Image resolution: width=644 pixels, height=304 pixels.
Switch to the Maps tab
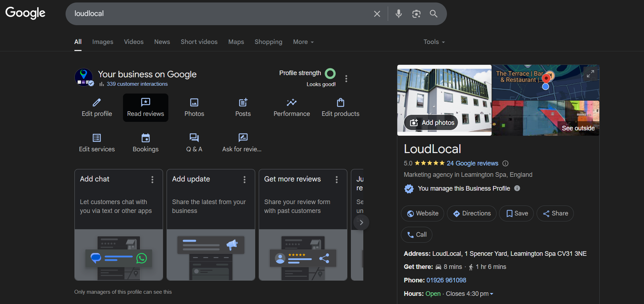[x=236, y=42]
